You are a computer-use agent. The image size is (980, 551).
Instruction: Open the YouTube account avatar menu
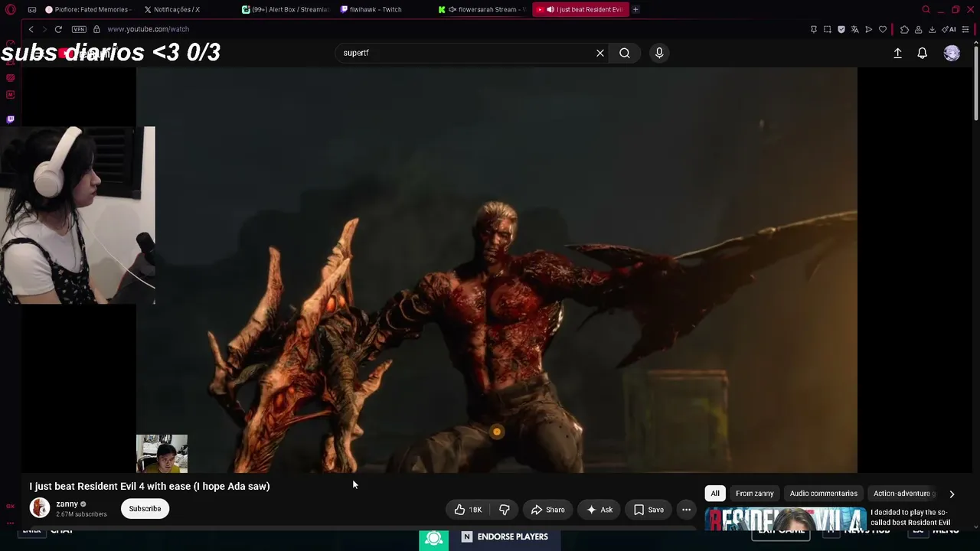pos(952,53)
